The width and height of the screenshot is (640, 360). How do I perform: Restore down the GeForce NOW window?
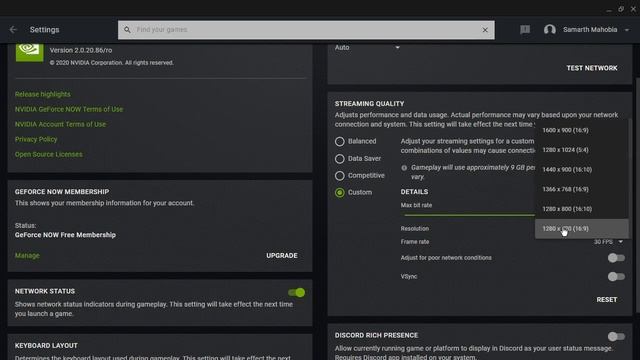coord(621,9)
